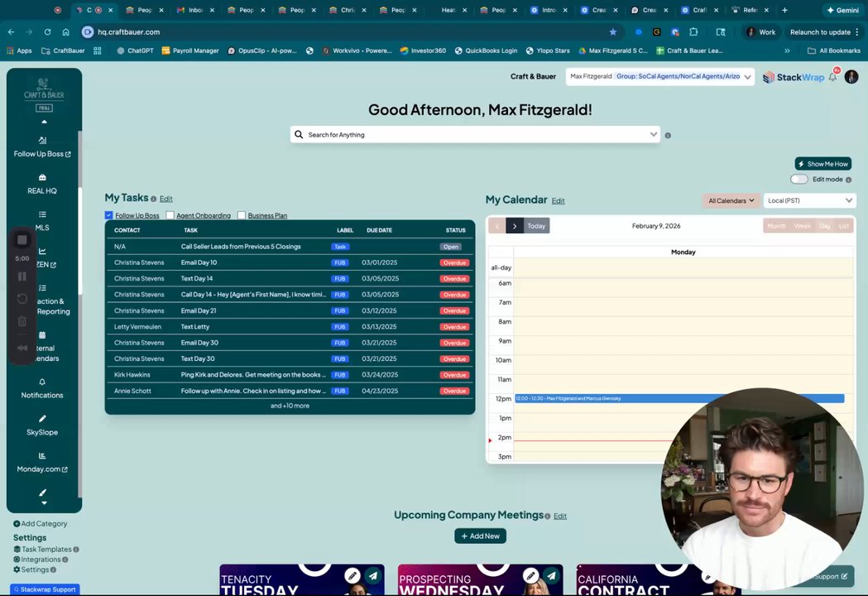Pause the screen recording

pos(22,276)
